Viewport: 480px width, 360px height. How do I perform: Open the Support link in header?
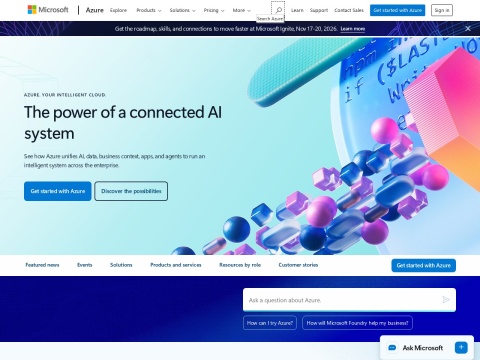(319, 10)
